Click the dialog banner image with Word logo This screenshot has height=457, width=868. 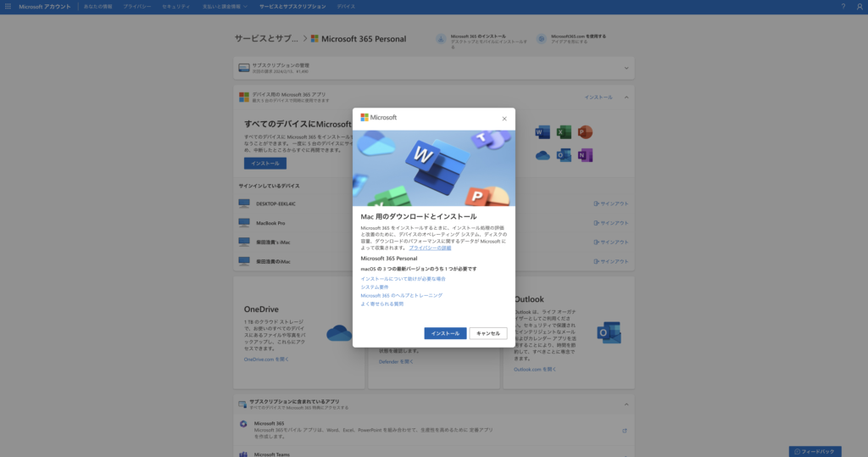(434, 168)
